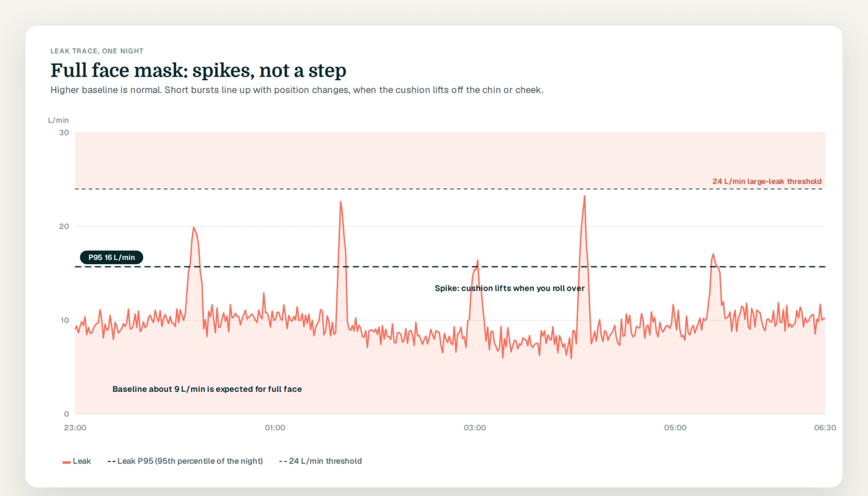Screen dimensions: 868x496
Task: Click the L/min axis unit label
Action: [59, 120]
